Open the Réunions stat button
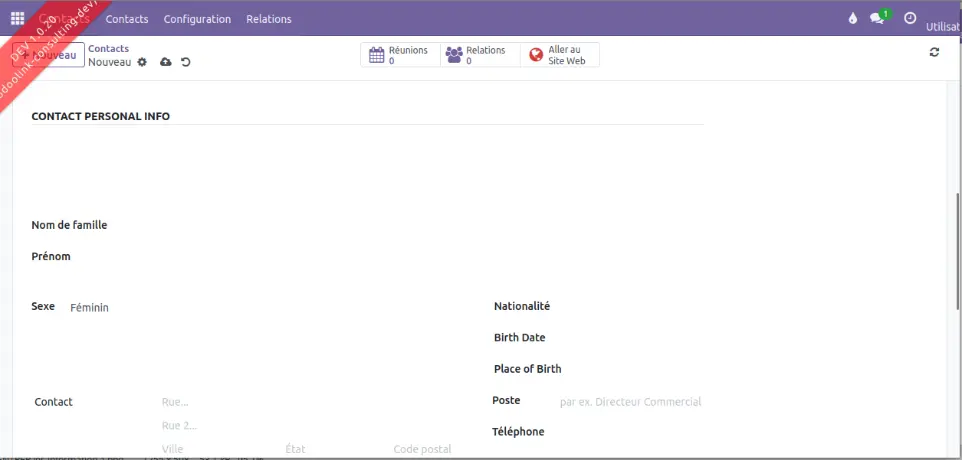 pyautogui.click(x=400, y=55)
